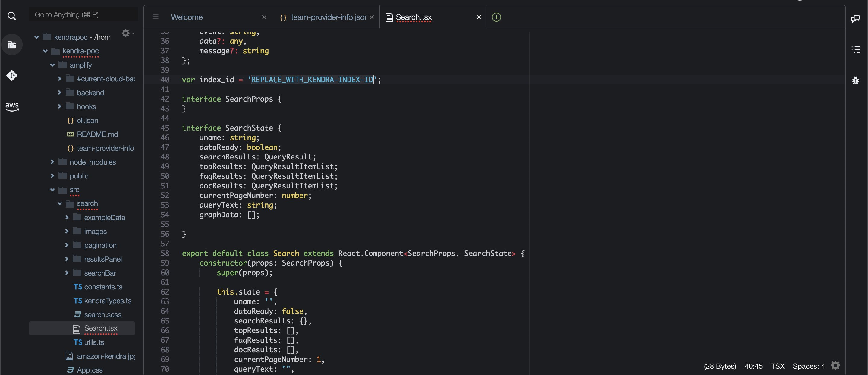This screenshot has height=375, width=868.
Task: Open the Source Control git panel
Action: pyautogui.click(x=12, y=75)
